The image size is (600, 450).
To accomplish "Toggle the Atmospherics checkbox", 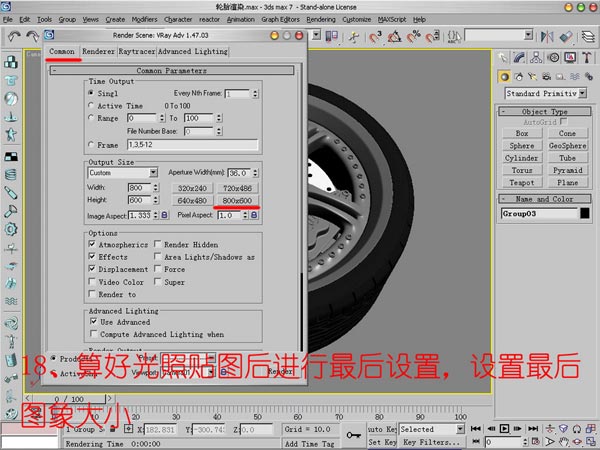I will tap(92, 244).
